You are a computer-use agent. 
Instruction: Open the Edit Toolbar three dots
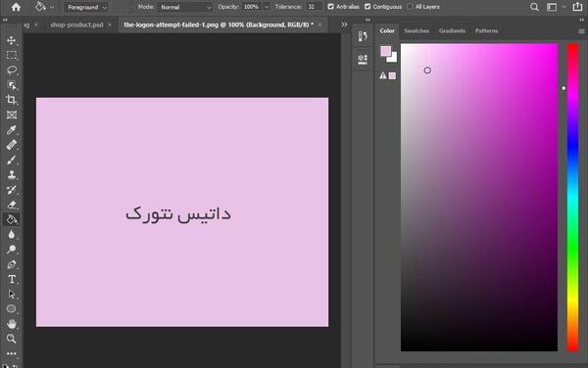(x=11, y=353)
